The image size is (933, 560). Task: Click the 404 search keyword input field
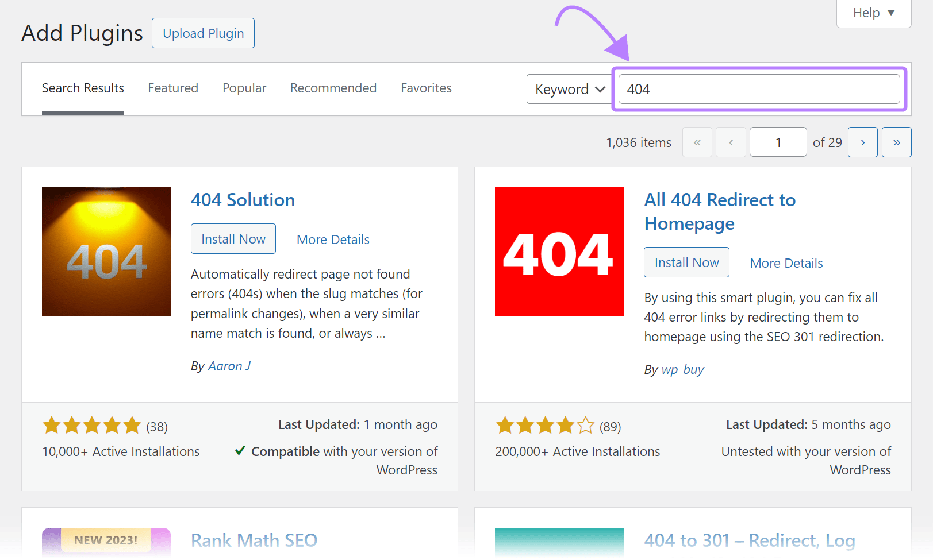pos(759,89)
